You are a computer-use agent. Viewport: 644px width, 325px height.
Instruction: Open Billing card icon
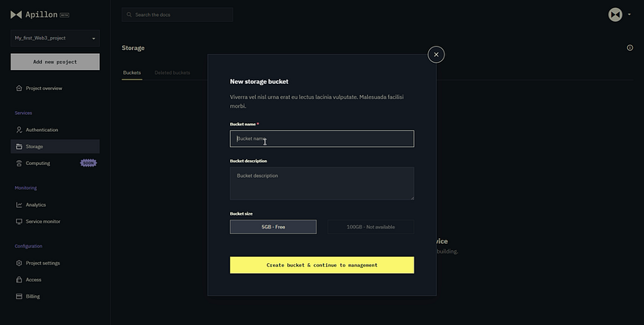coord(19,296)
